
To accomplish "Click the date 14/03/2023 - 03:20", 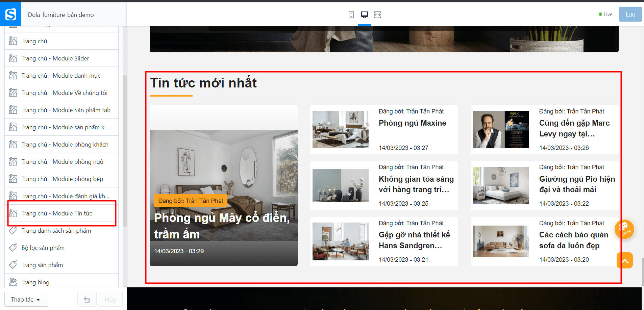I will coord(564,260).
